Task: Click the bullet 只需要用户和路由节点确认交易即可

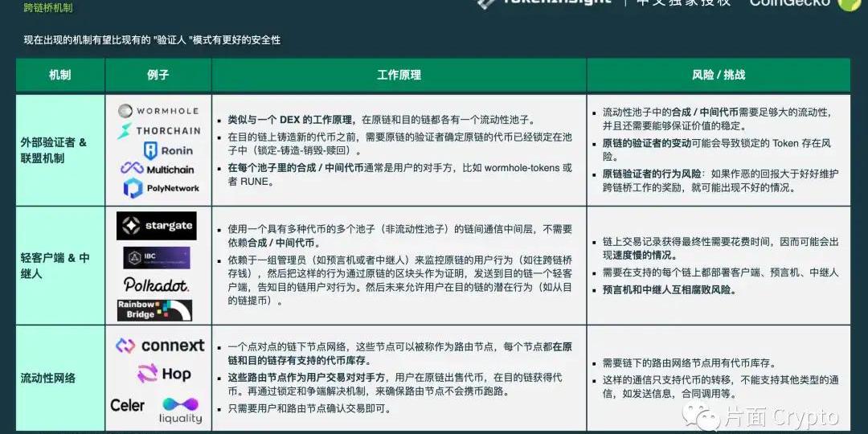Action: (305, 409)
